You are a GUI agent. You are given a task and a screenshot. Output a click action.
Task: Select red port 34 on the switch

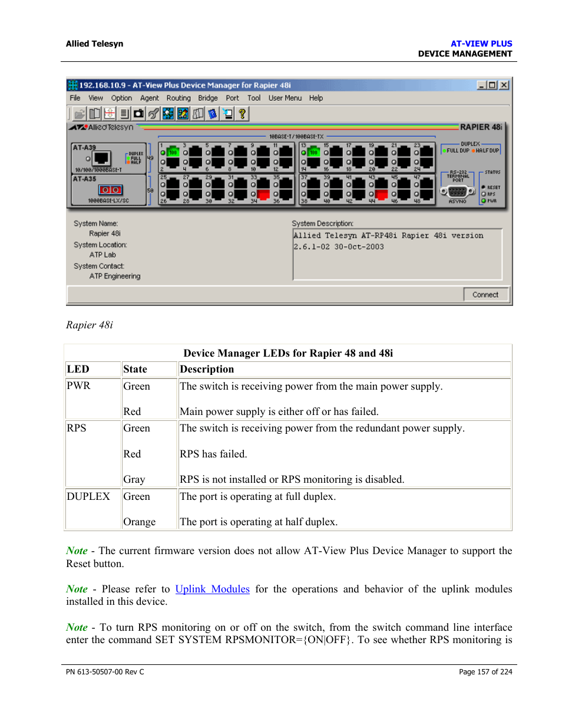click(263, 195)
